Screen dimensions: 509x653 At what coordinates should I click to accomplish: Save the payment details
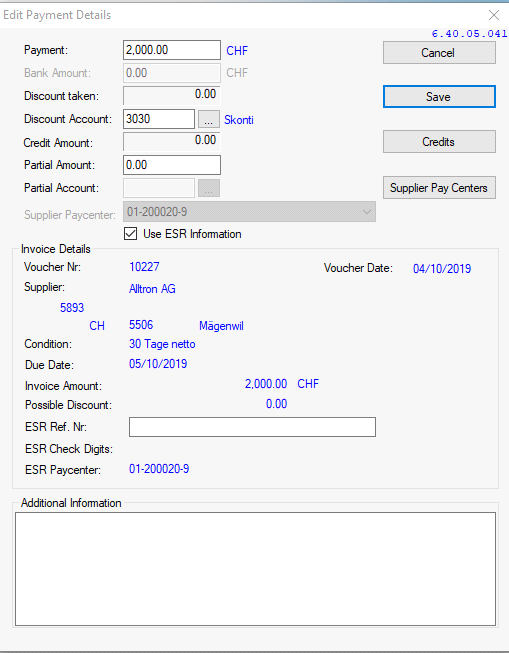[x=439, y=97]
